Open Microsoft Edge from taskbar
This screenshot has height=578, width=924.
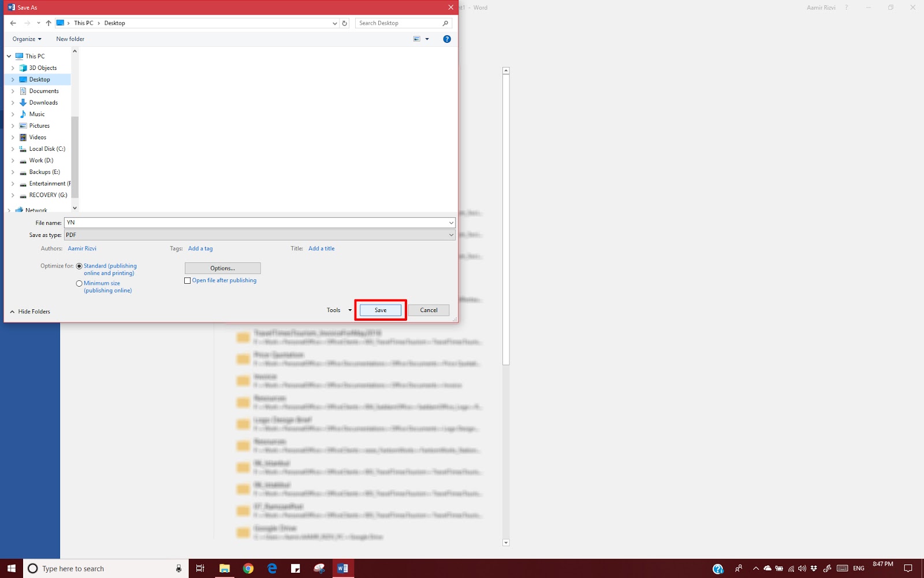coord(272,569)
